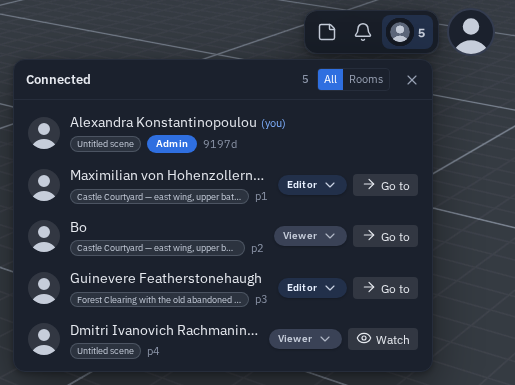The image size is (515, 385).
Task: Select the name Dmitri Ivanovich Rachmanin
Action: click(164, 330)
